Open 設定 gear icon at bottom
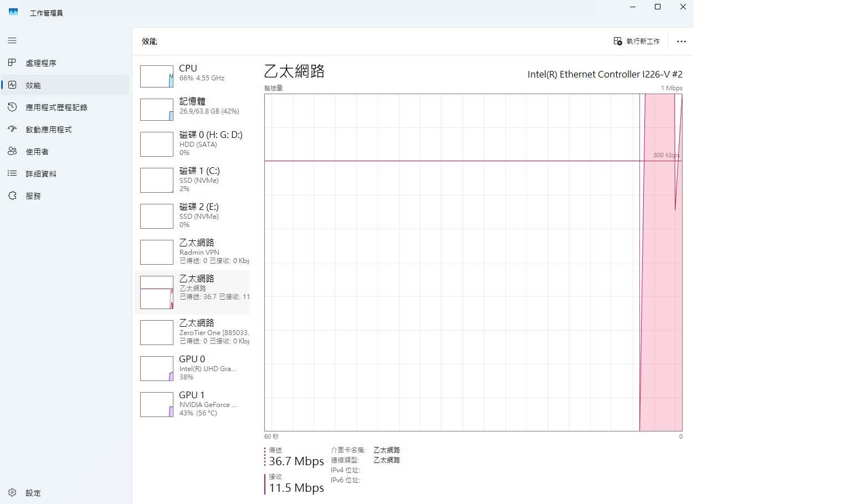 (x=12, y=492)
